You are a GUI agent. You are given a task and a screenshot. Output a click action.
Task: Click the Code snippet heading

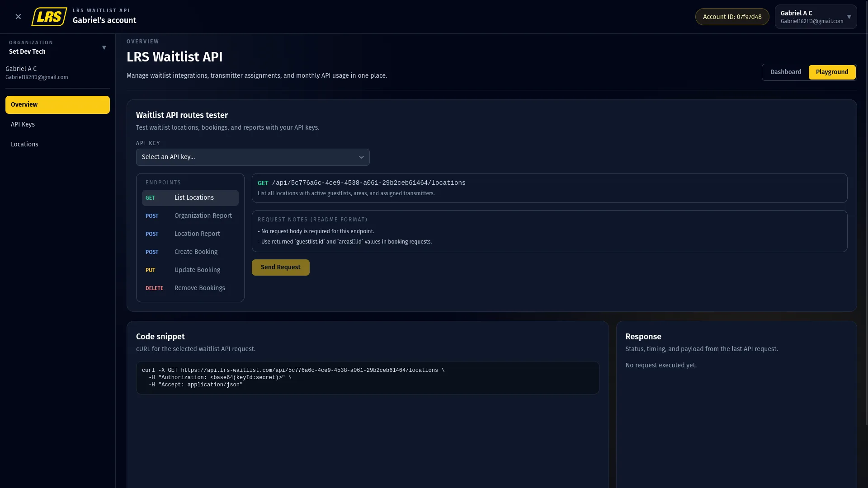click(x=160, y=337)
